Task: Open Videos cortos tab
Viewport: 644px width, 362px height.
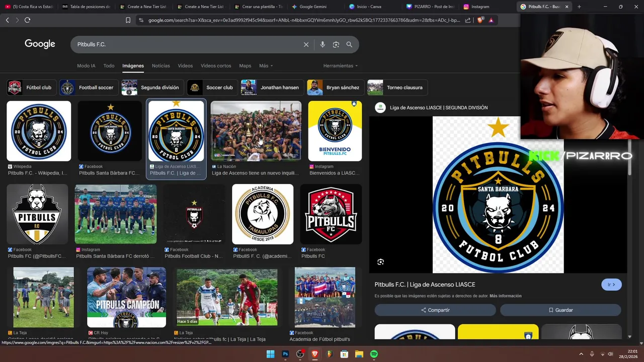Action: tap(216, 66)
